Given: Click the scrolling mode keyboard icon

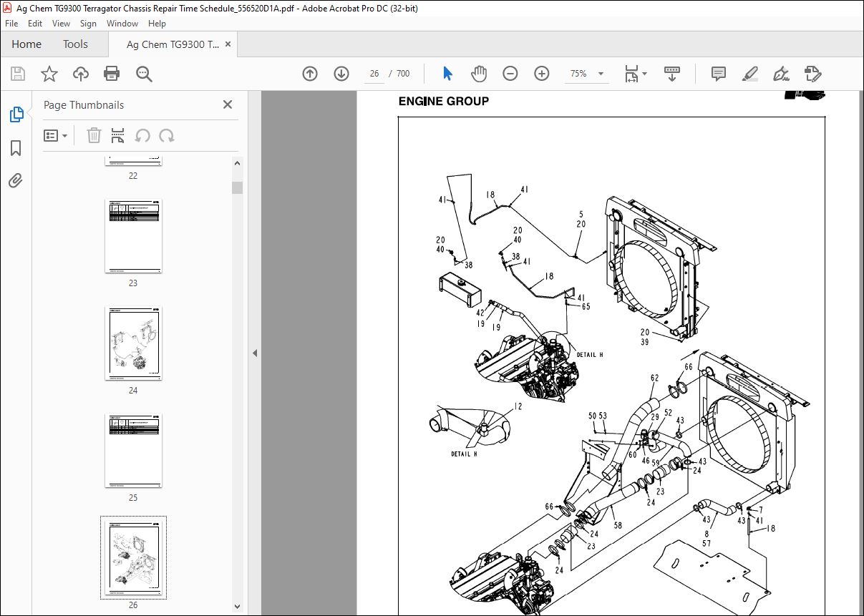Looking at the screenshot, I should (672, 74).
